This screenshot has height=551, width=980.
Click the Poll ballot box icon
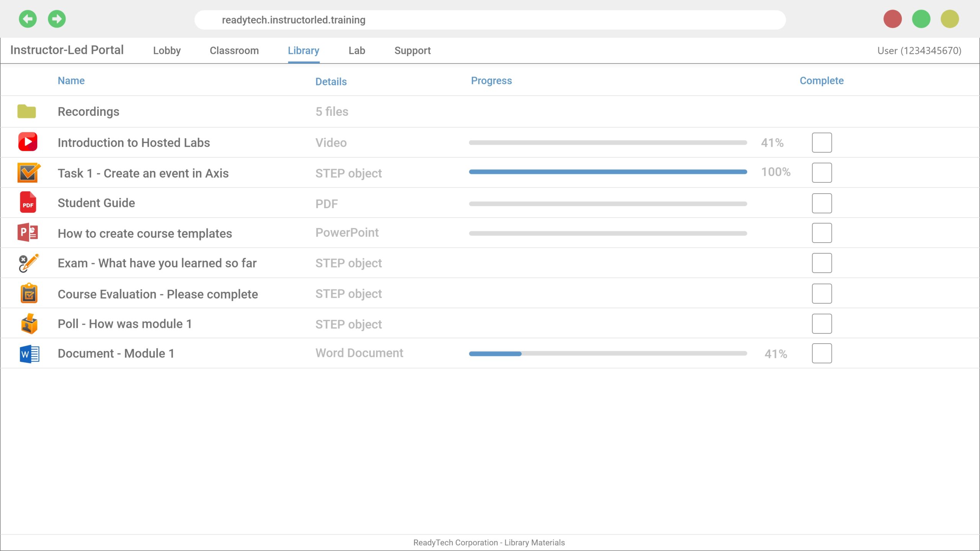[x=29, y=324]
